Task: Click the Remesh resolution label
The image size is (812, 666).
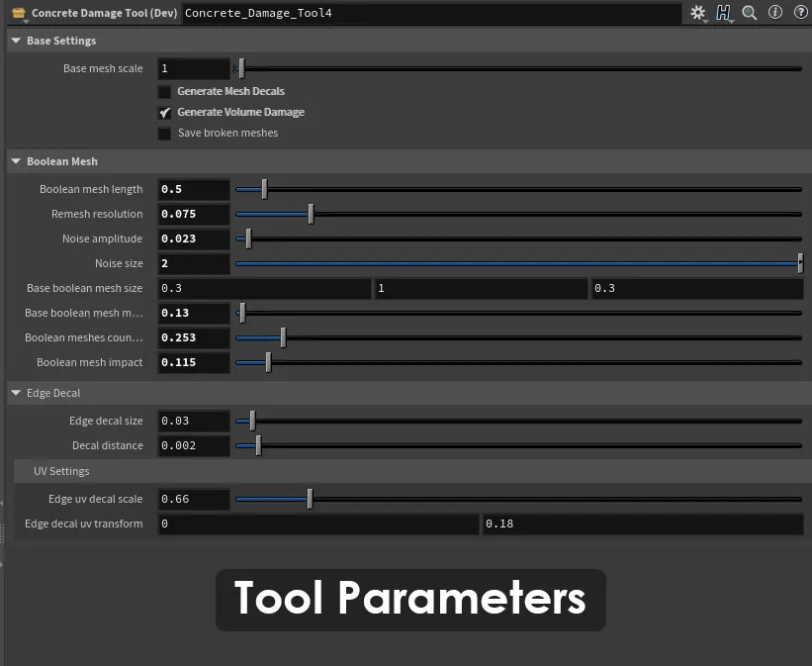Action: click(97, 214)
